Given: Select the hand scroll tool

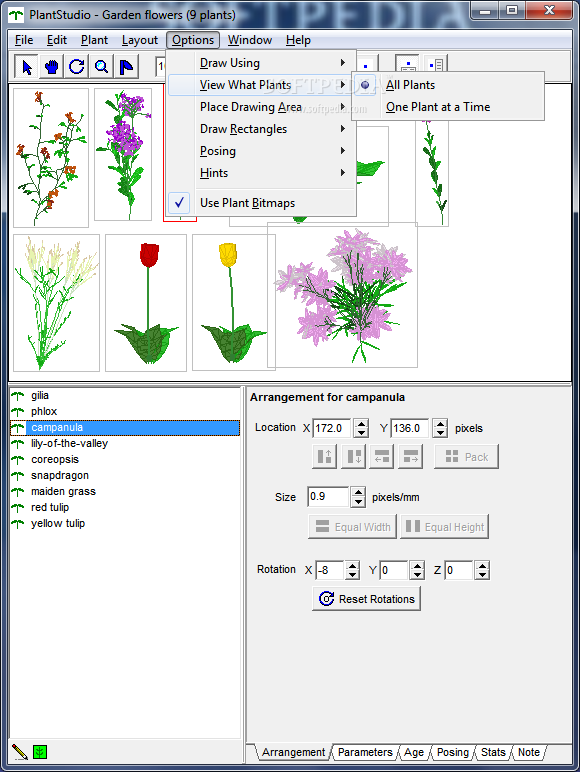Looking at the screenshot, I should pos(52,66).
